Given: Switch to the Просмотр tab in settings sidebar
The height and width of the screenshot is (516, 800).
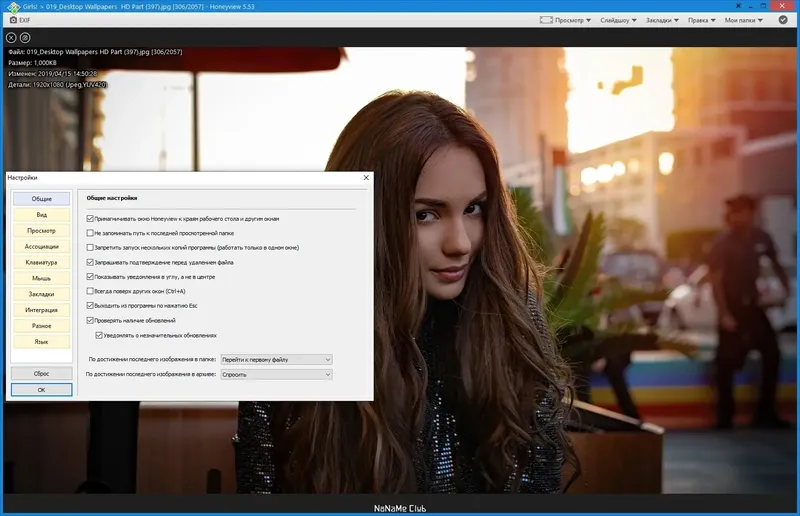Looking at the screenshot, I should pos(41,230).
